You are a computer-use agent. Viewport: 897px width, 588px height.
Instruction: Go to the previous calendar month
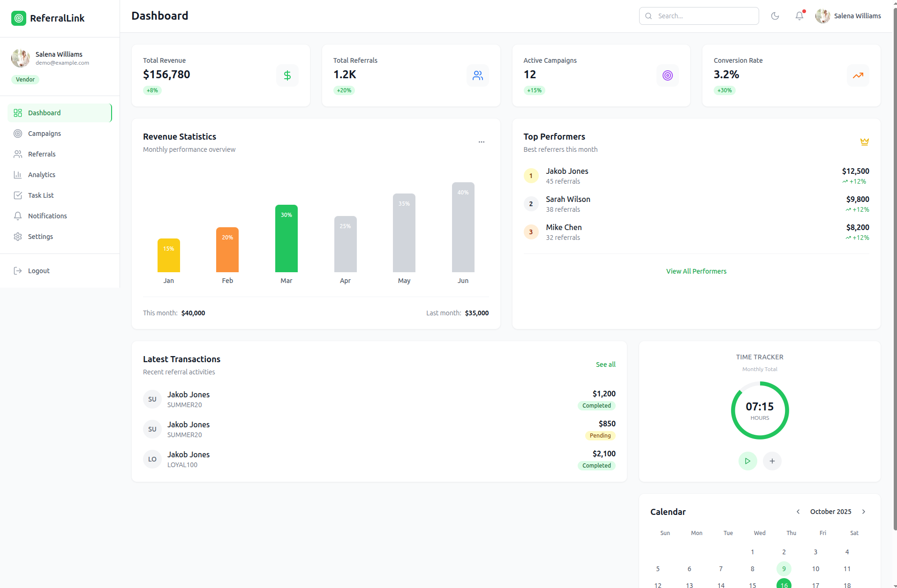[x=798, y=512]
